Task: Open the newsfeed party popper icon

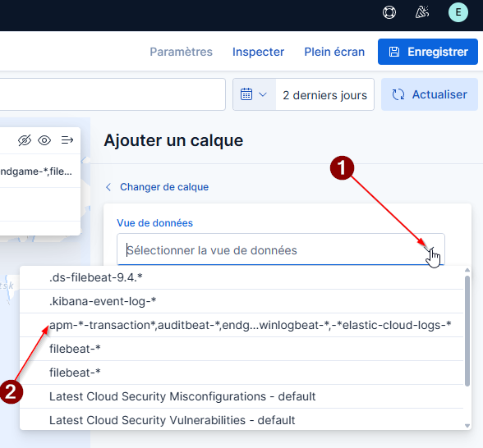Action: click(422, 12)
